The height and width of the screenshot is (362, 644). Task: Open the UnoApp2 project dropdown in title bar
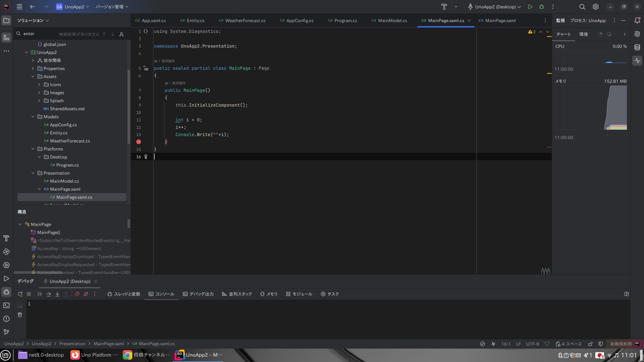72,7
